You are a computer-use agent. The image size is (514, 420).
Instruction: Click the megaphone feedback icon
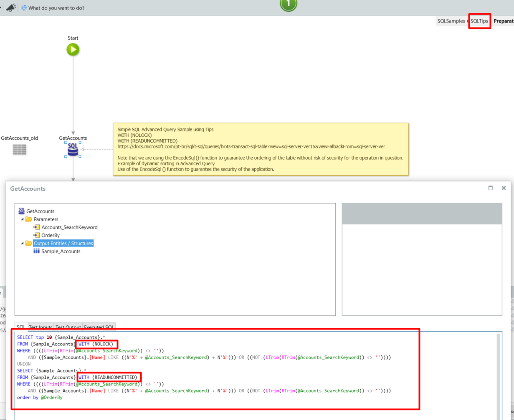pos(11,8)
